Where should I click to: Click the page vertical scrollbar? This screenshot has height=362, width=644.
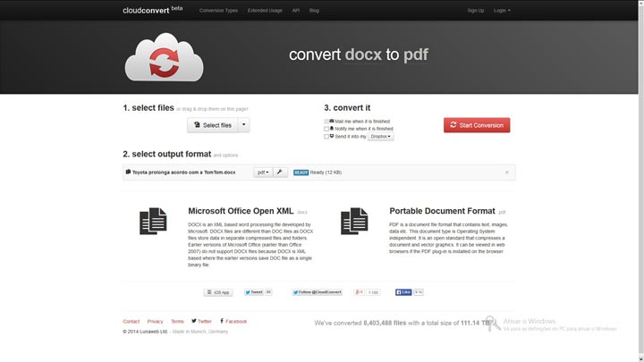coord(640,181)
